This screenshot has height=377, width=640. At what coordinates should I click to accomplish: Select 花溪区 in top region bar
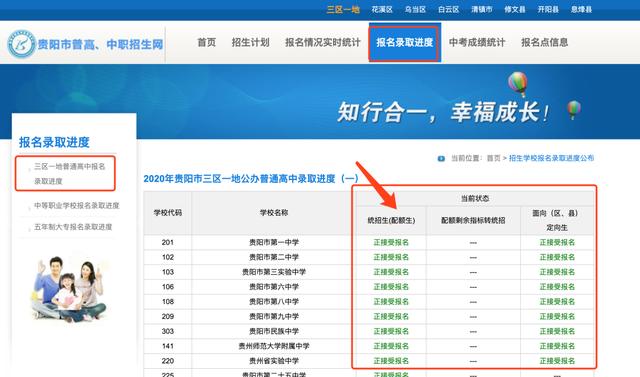(382, 9)
